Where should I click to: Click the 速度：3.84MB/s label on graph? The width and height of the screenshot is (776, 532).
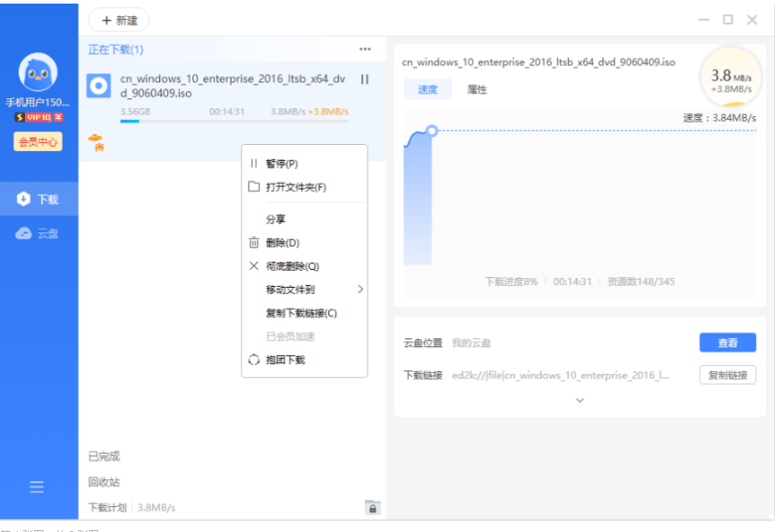[x=720, y=118]
